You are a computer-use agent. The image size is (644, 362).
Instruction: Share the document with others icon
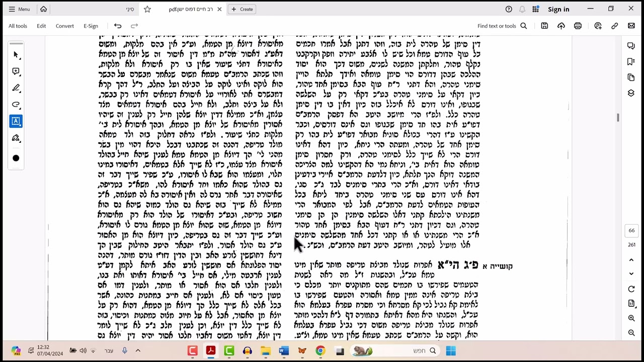click(598, 26)
